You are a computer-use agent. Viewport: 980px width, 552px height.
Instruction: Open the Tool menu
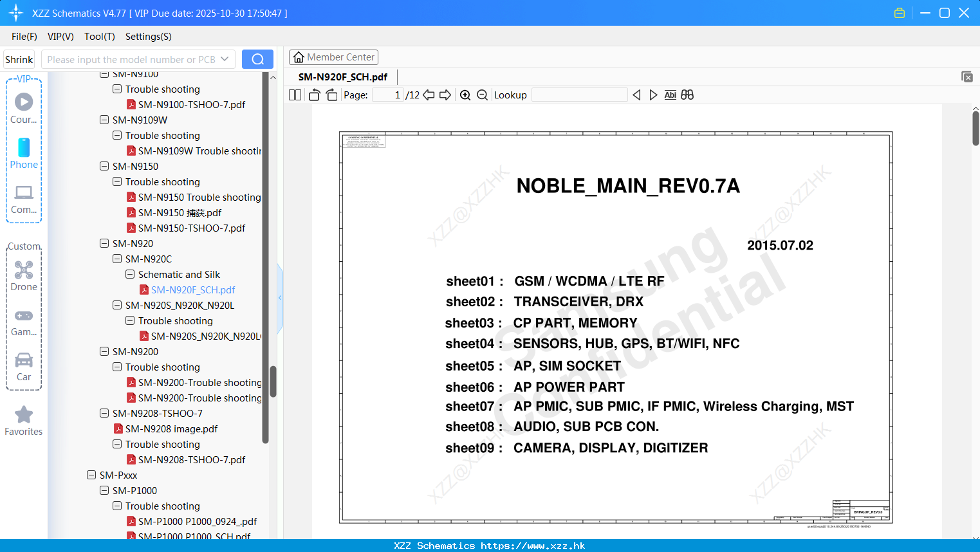tap(100, 37)
